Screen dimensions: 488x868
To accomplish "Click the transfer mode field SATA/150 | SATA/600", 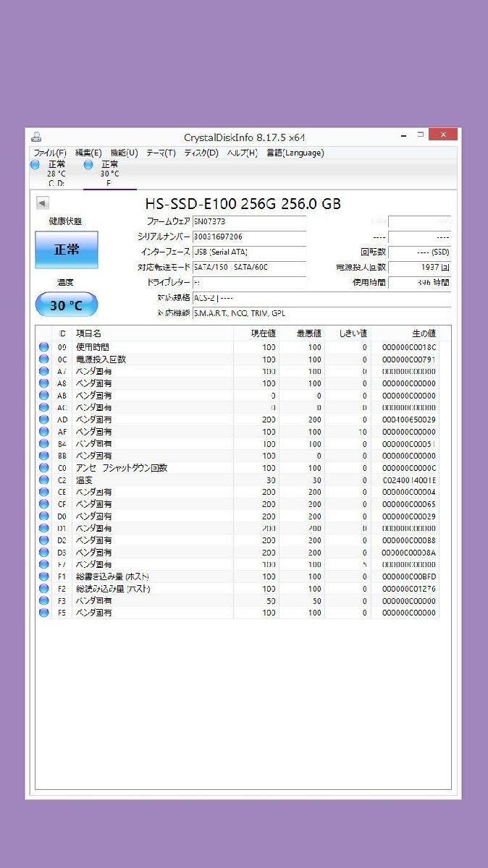I will 249,267.
